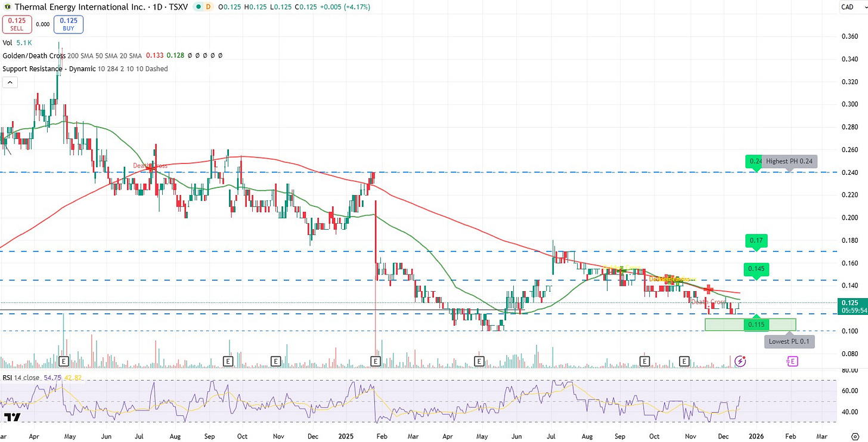Click the Thermal Energy symbol logo icon
868x442 pixels.
(x=7, y=7)
